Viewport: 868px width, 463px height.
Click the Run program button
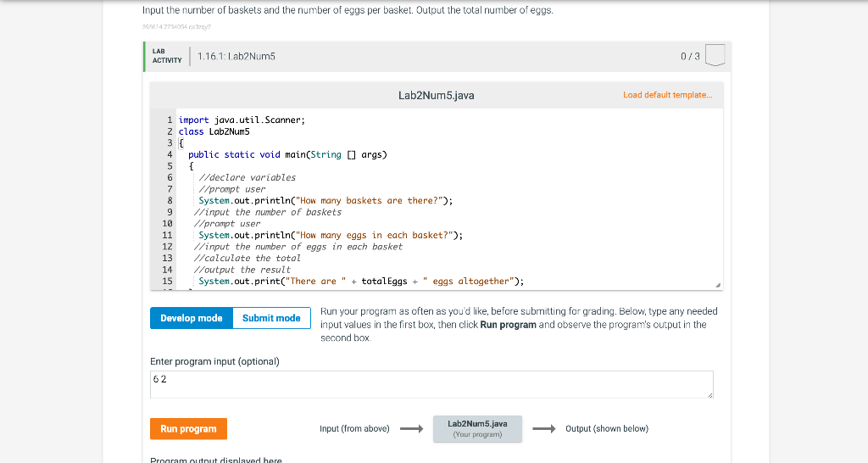[188, 429]
